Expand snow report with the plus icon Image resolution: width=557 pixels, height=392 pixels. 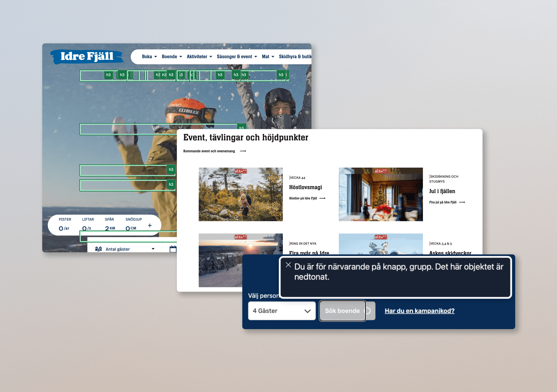(150, 225)
